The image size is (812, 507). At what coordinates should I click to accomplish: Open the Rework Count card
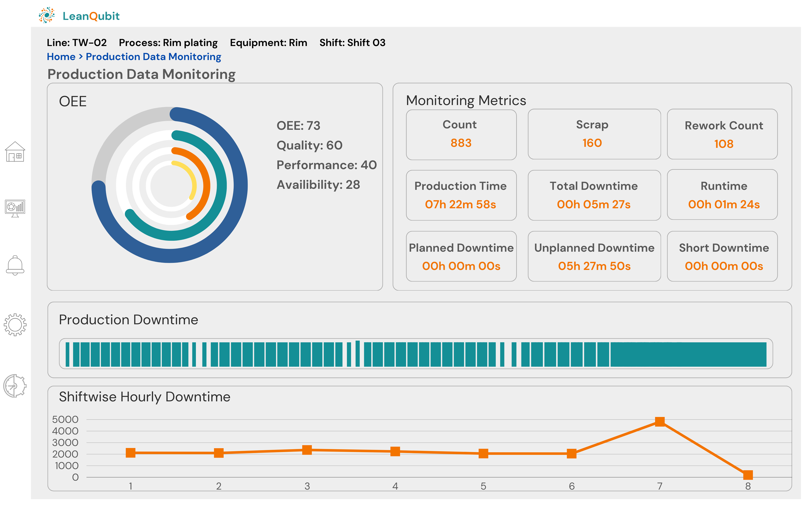click(x=722, y=134)
